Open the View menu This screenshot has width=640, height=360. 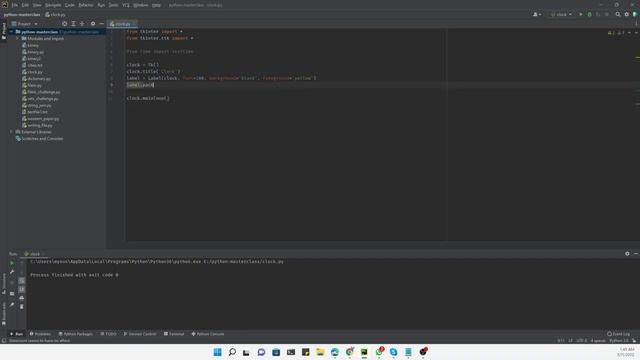tap(37, 5)
